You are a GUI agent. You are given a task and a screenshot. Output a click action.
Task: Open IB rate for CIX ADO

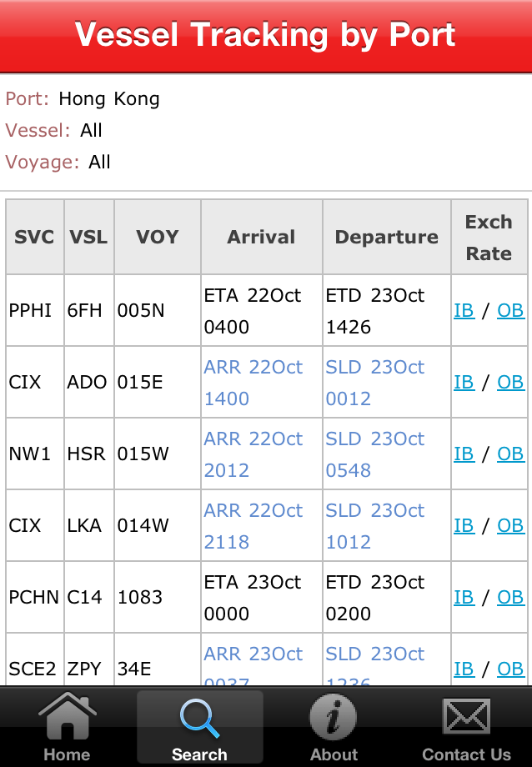(x=464, y=382)
